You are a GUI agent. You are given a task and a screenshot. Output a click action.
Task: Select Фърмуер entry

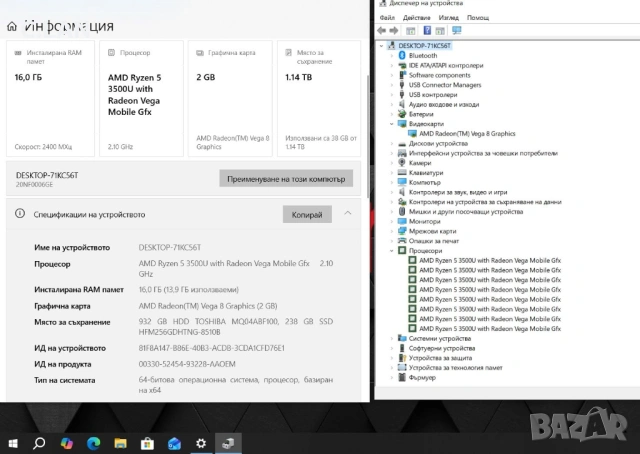point(422,378)
